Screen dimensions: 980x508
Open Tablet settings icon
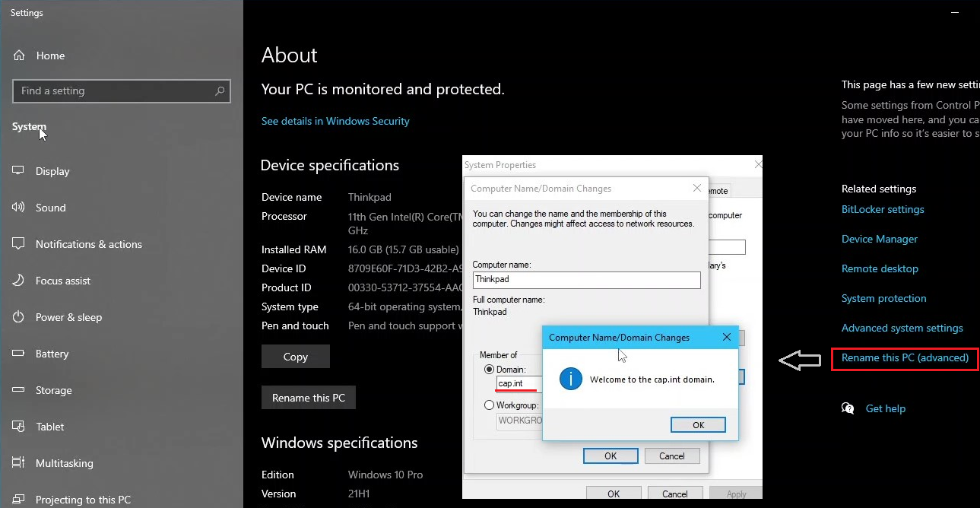click(x=18, y=427)
